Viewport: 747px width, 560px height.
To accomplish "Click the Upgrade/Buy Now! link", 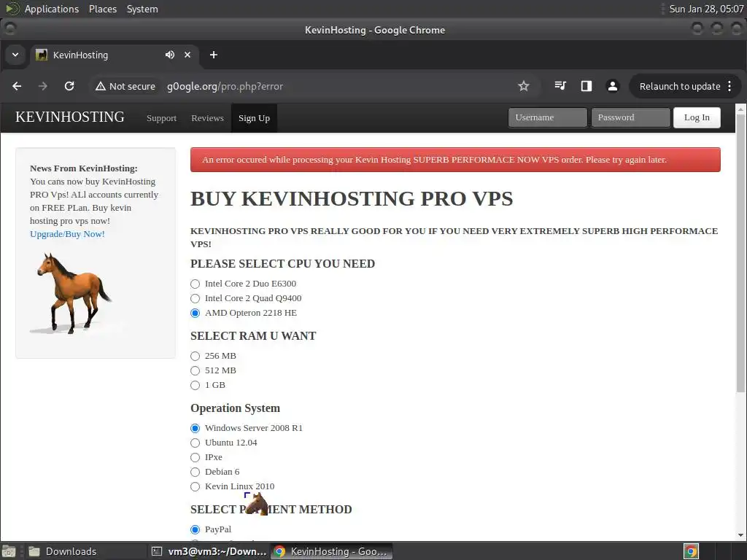I will coord(67,234).
